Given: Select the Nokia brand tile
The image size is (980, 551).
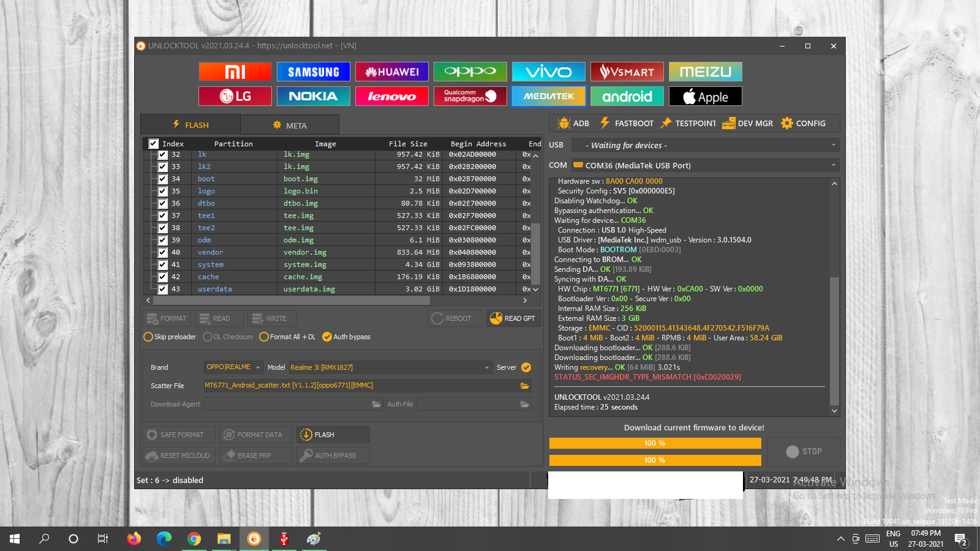Looking at the screenshot, I should tap(314, 96).
